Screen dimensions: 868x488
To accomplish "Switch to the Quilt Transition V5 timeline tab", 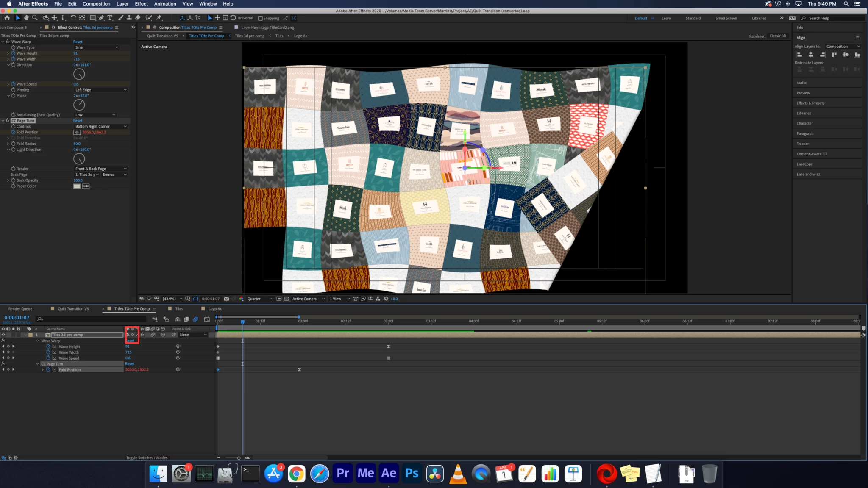I will point(73,309).
